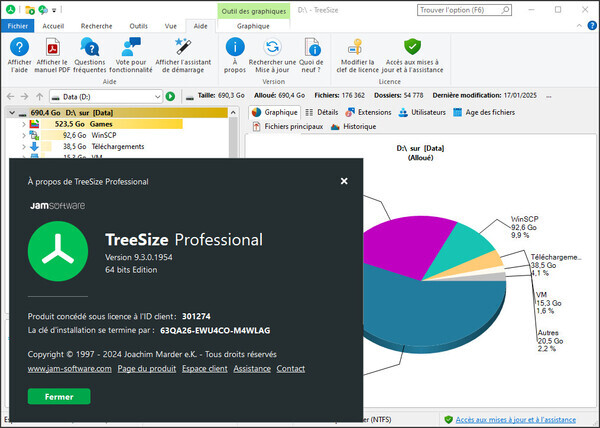Click the tree scrollbar up arrow

pos(233,113)
